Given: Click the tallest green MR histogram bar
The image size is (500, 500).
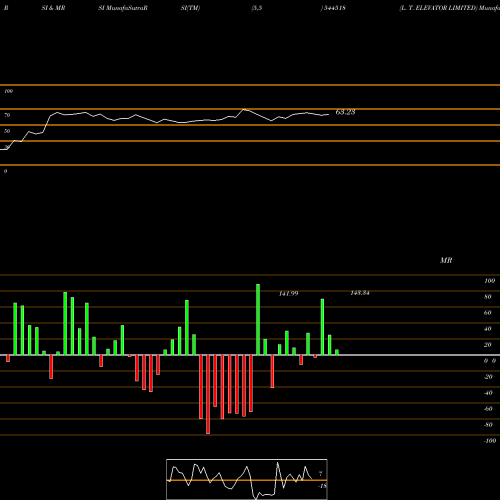Looking at the screenshot, I should [258, 319].
